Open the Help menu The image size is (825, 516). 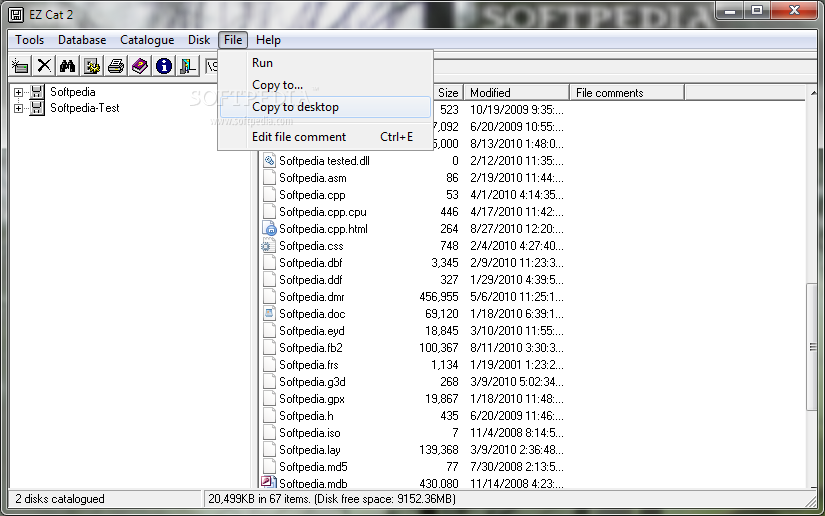(x=268, y=40)
